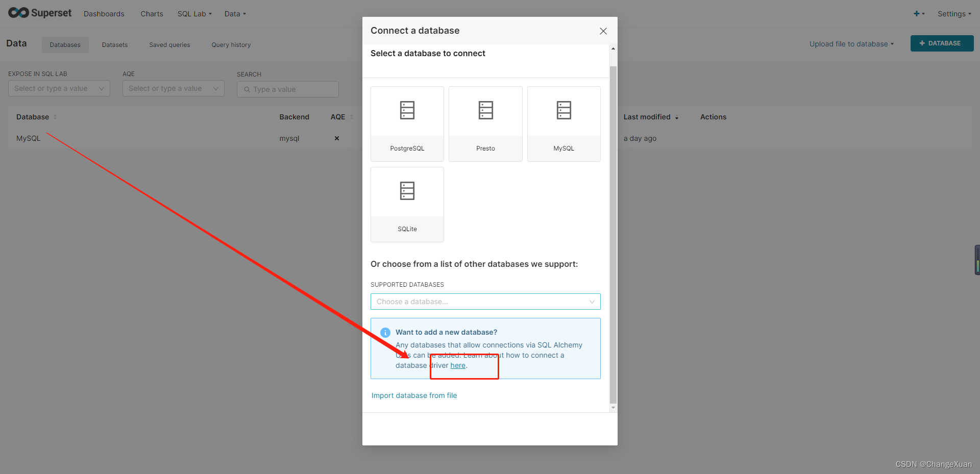Expand the Data menu in navbar
This screenshot has height=474, width=980.
click(x=235, y=14)
